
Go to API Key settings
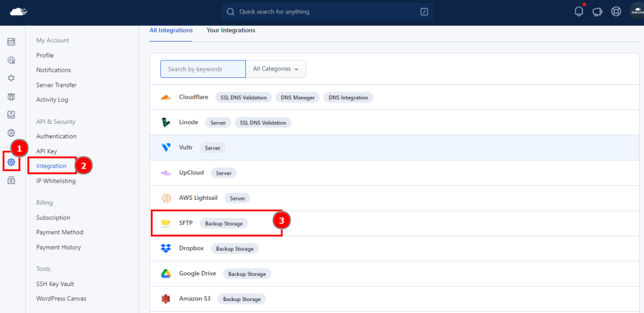(x=47, y=151)
